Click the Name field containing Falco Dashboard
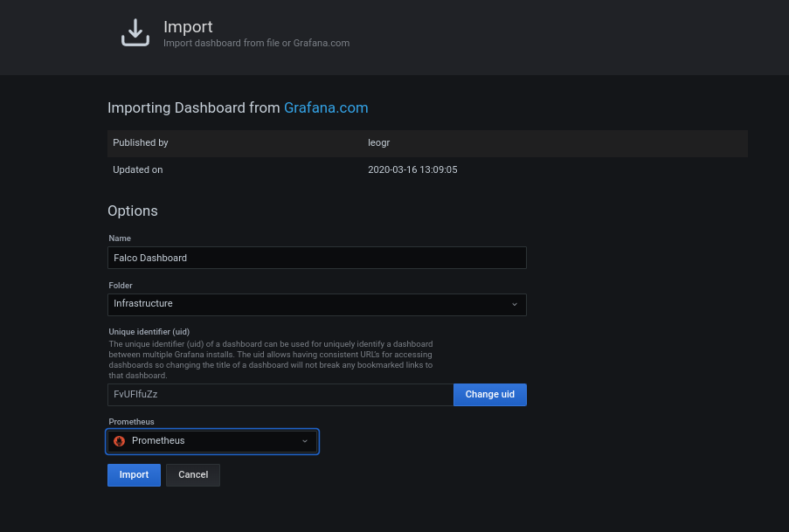The image size is (789, 532). point(316,258)
